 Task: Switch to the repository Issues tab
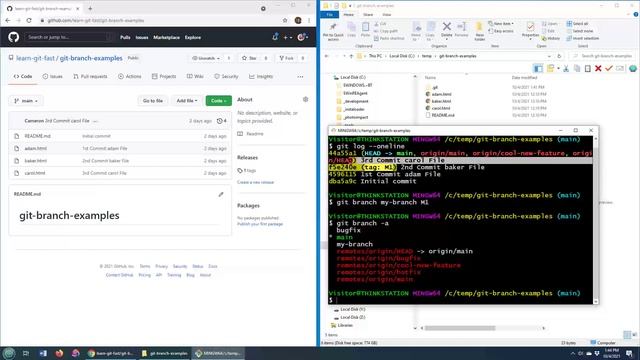(x=53, y=76)
